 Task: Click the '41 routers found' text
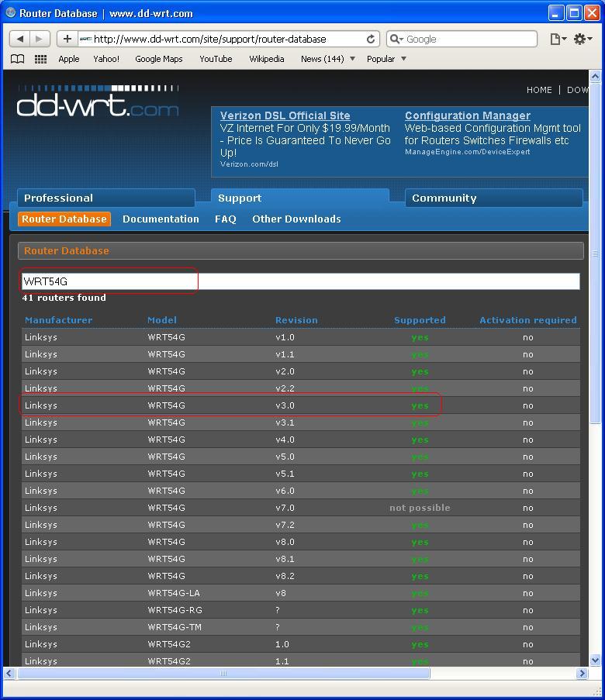(x=64, y=298)
